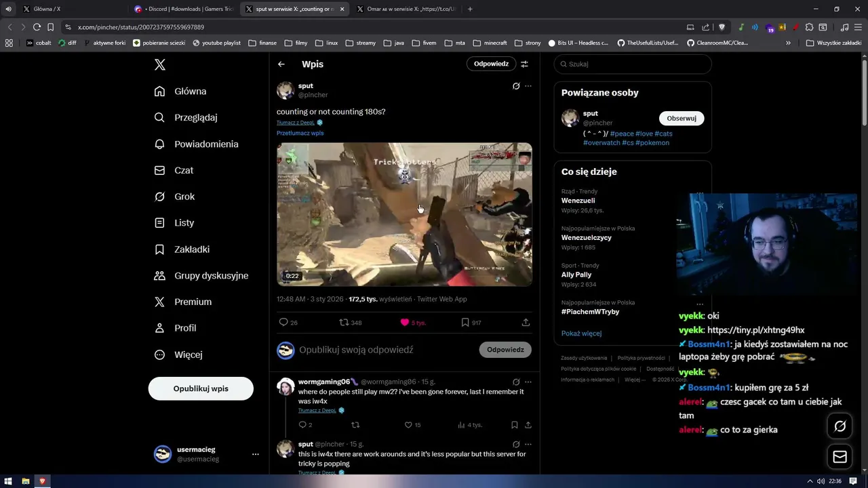Open youtube playlist bookmark

tap(216, 43)
